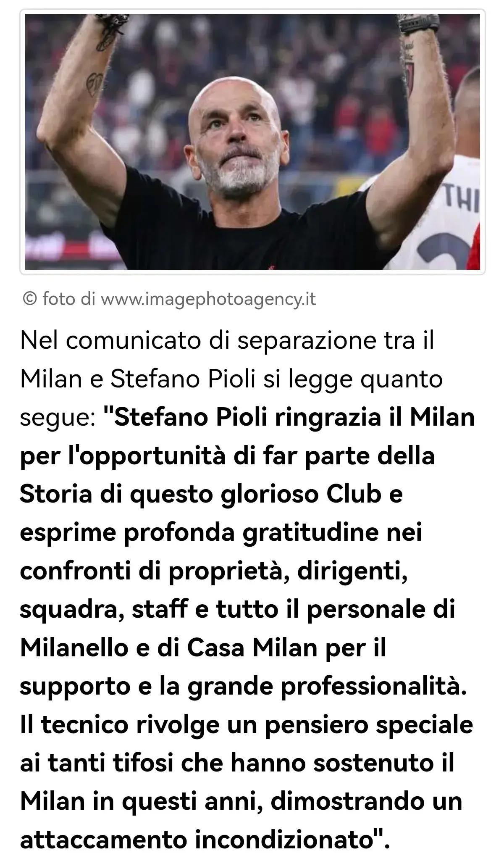This screenshot has height=853, width=504.
Task: Select the line "Storia di questo glorioso Club e"
Action: pyautogui.click(x=211, y=494)
